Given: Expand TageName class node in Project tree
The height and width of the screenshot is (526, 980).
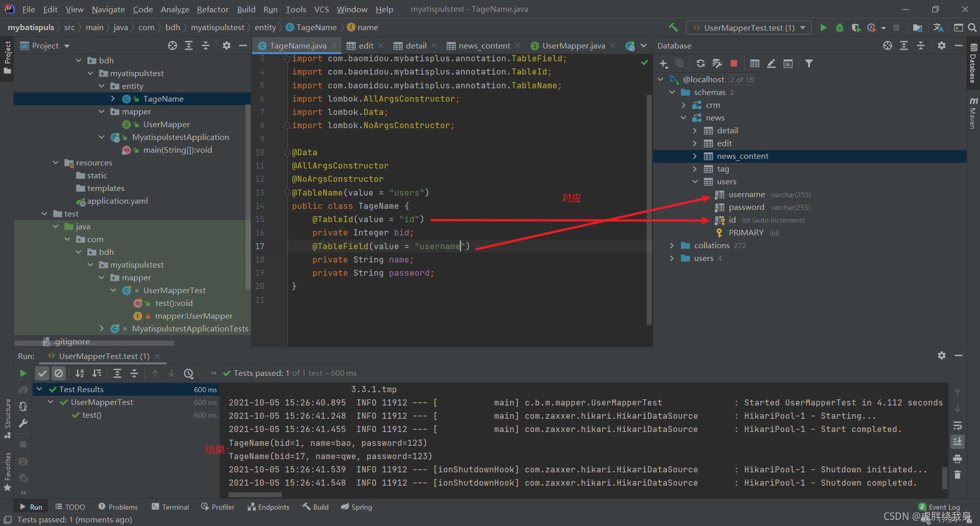Looking at the screenshot, I should [x=113, y=99].
